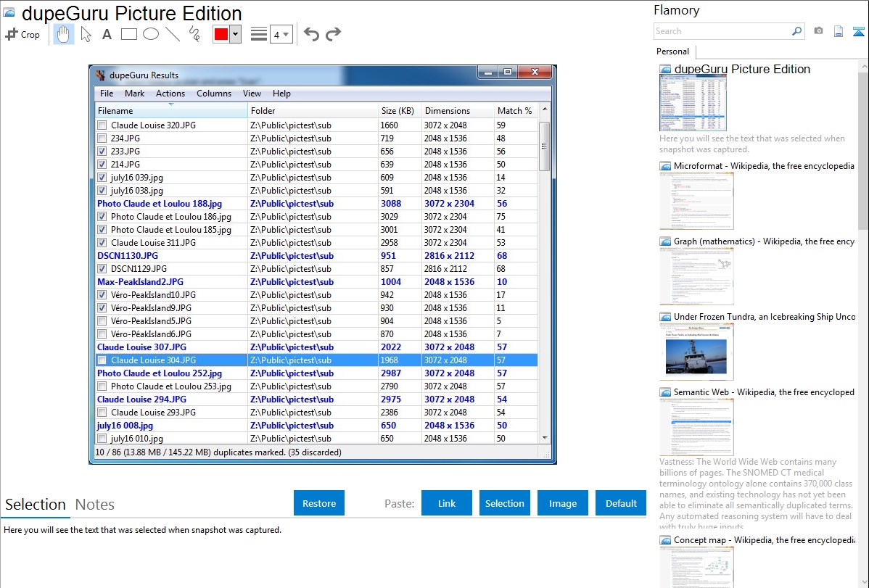This screenshot has height=588, width=869.
Task: Click the camera capture icon
Action: point(818,31)
